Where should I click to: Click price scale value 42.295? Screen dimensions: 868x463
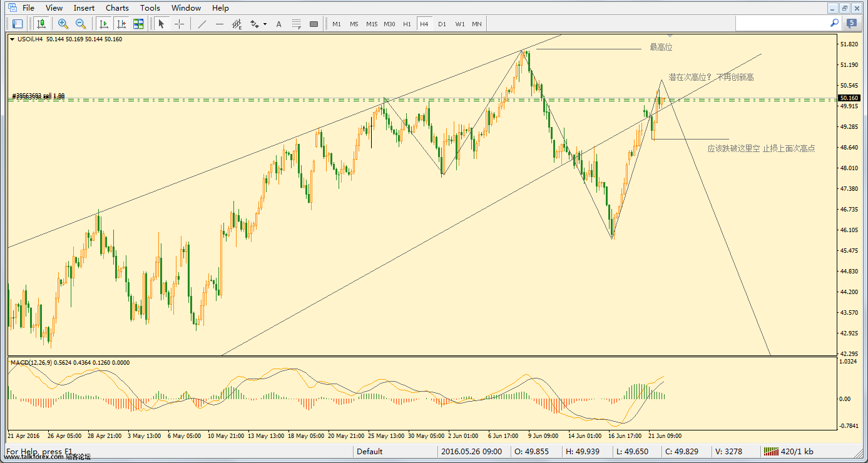(x=849, y=354)
